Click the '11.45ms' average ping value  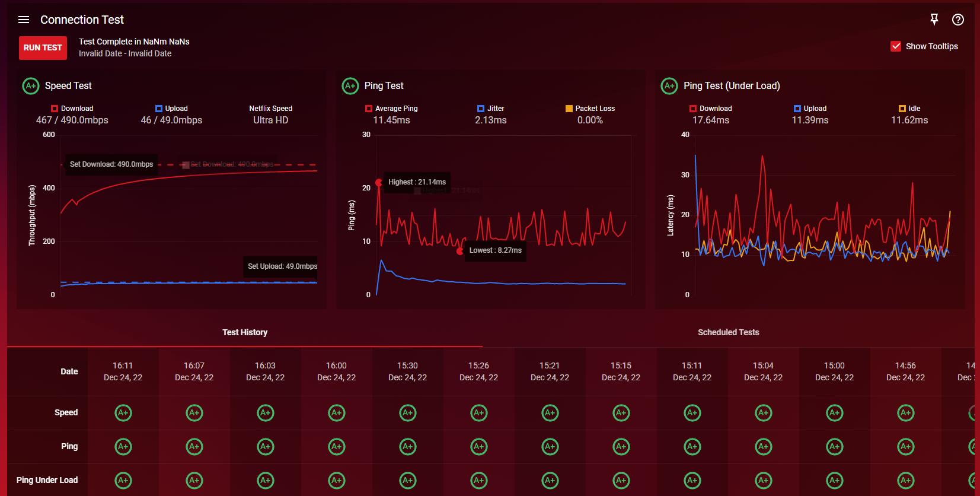[x=391, y=120]
